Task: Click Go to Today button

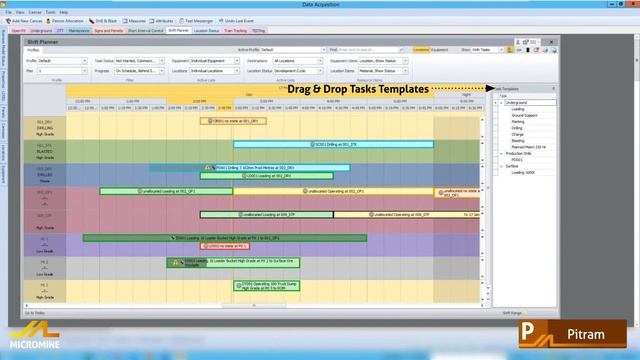Action: (x=35, y=313)
